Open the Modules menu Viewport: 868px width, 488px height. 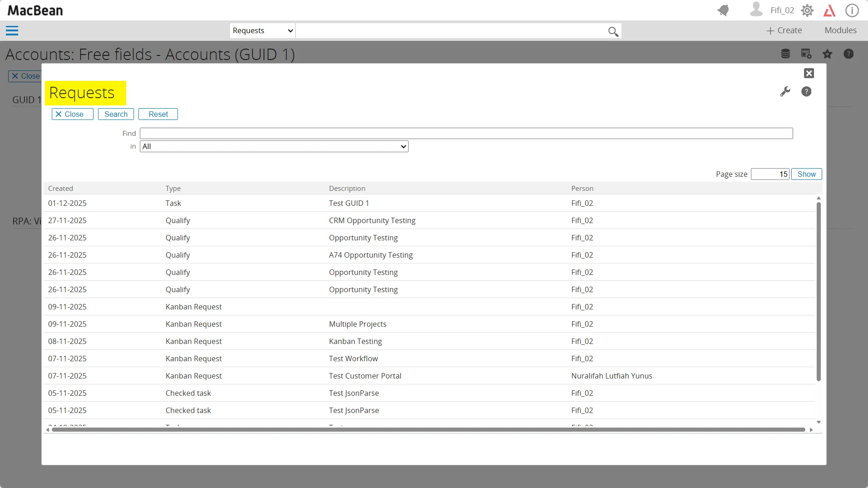[x=840, y=30]
